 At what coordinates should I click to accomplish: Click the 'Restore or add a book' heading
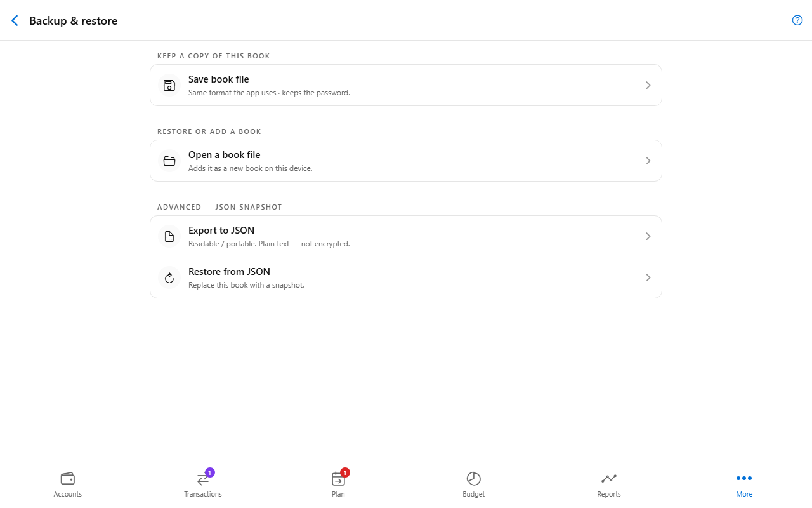pos(209,131)
